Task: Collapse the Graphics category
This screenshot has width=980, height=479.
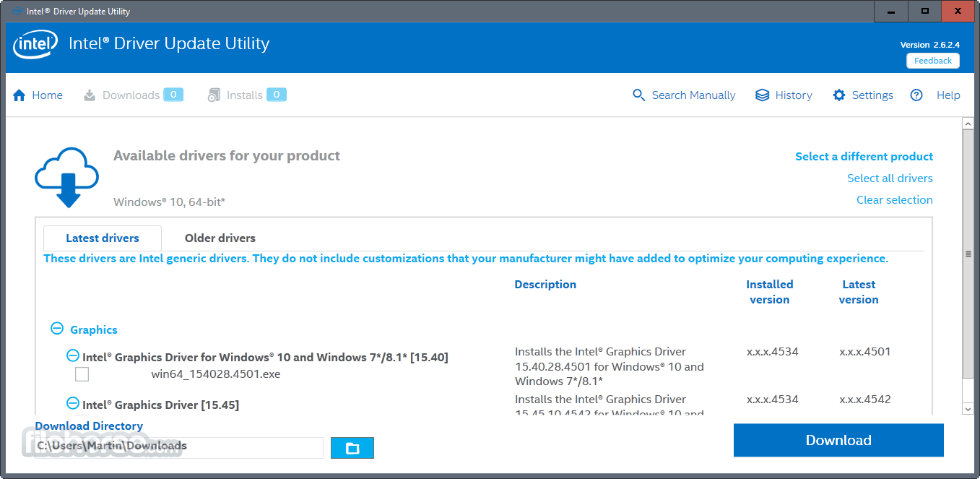Action: click(57, 329)
